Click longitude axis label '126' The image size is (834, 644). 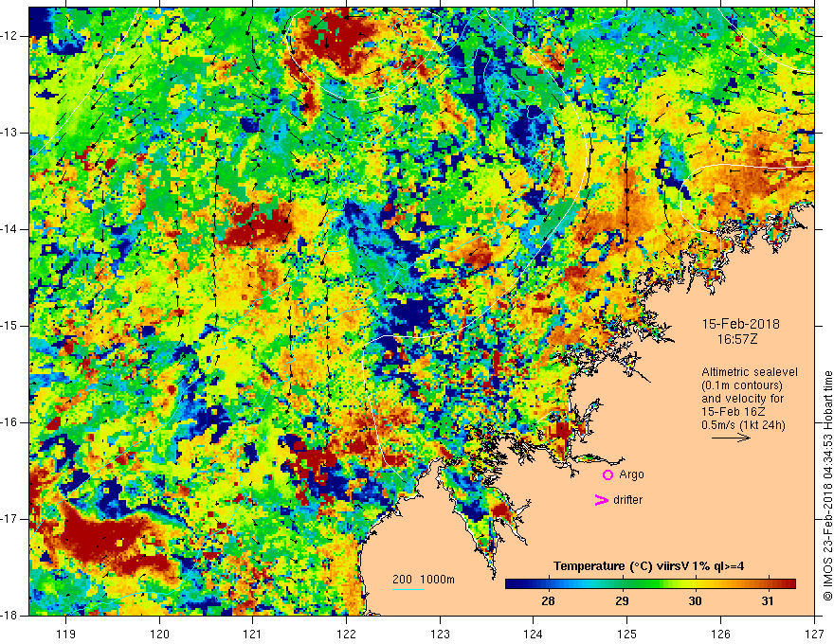(720, 634)
